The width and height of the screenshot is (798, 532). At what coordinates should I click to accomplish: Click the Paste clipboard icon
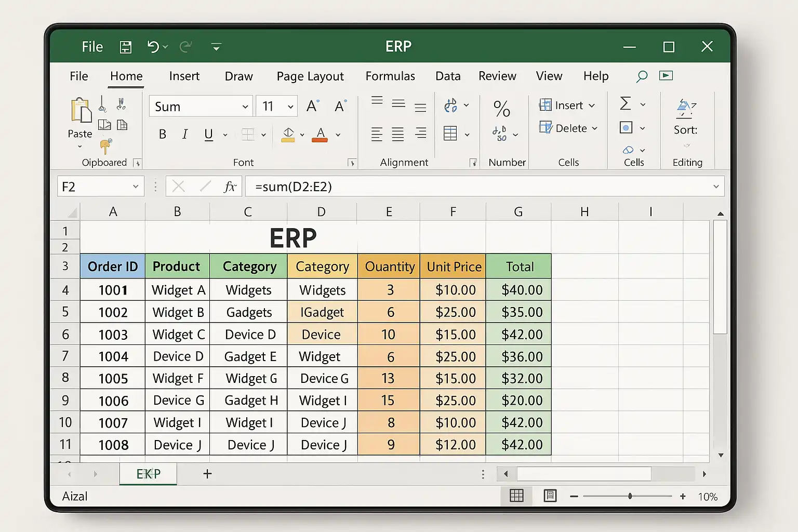tap(80, 111)
